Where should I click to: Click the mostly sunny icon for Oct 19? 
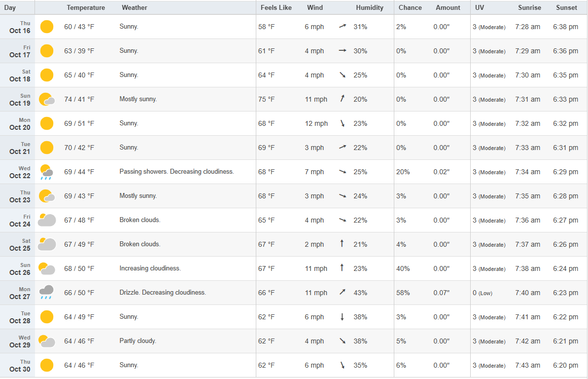point(47,99)
